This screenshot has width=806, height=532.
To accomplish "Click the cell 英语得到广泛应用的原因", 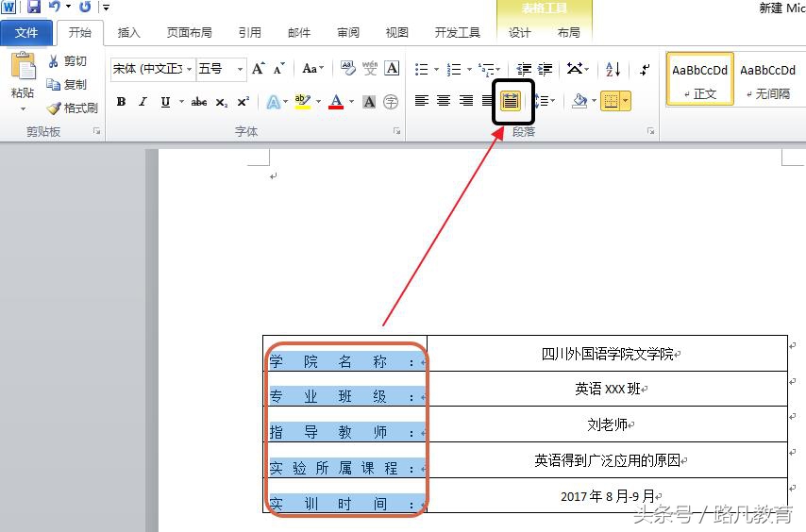I will [x=607, y=460].
